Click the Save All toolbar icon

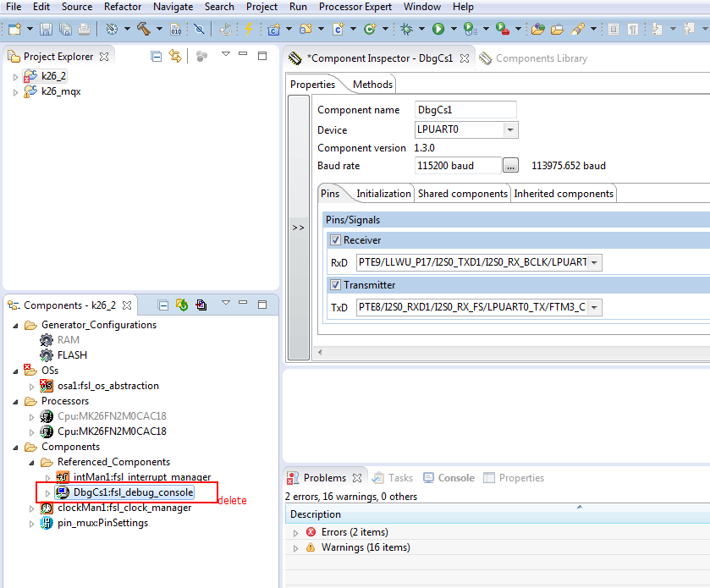tap(65, 30)
